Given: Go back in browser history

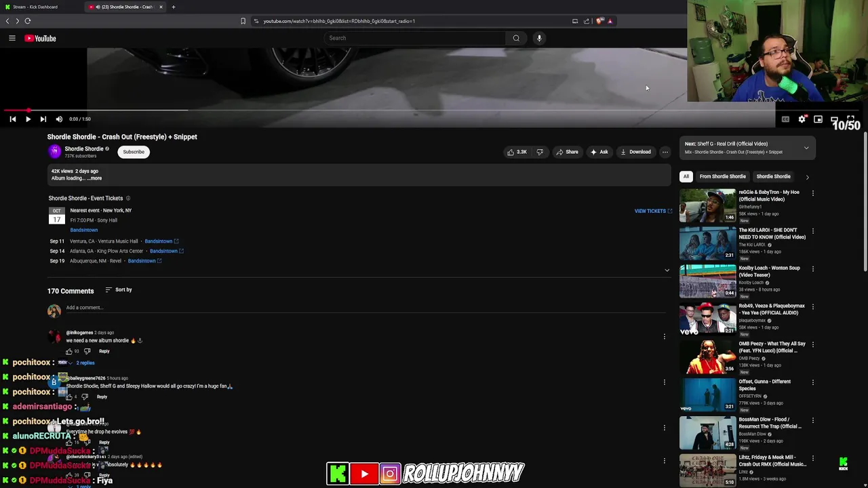Looking at the screenshot, I should 7,21.
